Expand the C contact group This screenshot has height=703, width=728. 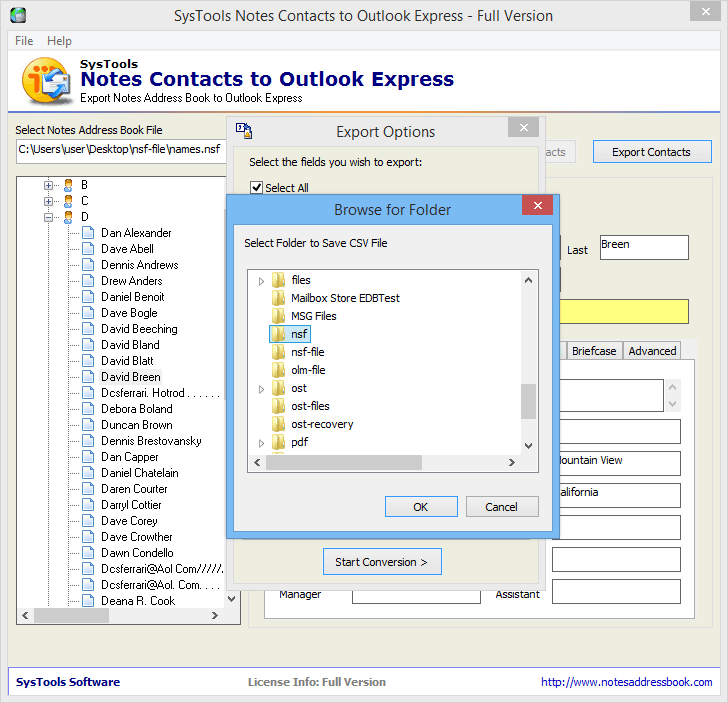pos(48,201)
